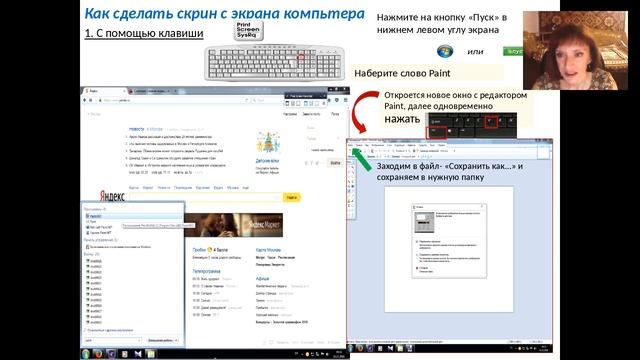Open the browser hamburger menu icon

345,100
